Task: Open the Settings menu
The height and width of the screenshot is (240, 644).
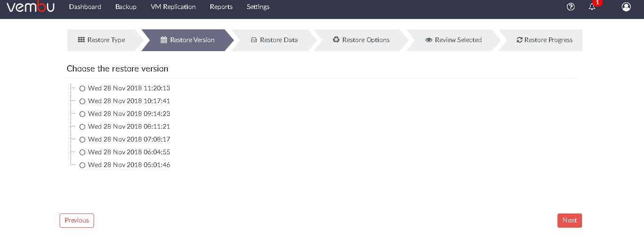Action: (258, 7)
